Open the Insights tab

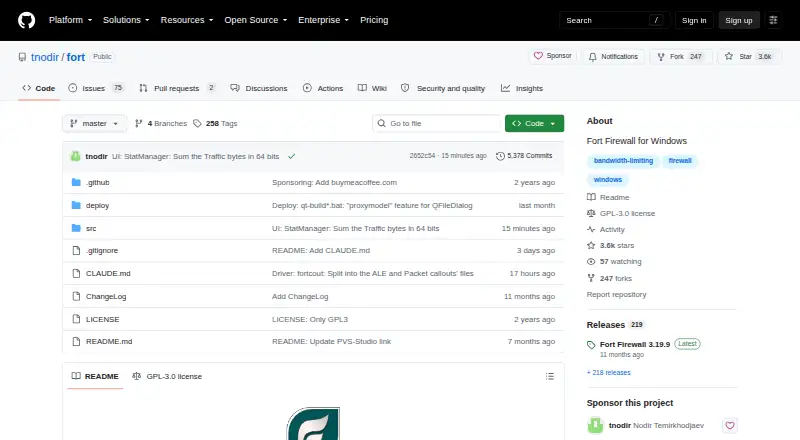[x=522, y=88]
